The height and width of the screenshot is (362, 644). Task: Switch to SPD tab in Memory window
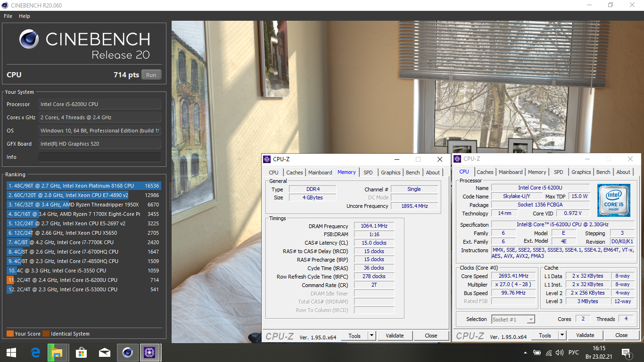[x=368, y=173]
